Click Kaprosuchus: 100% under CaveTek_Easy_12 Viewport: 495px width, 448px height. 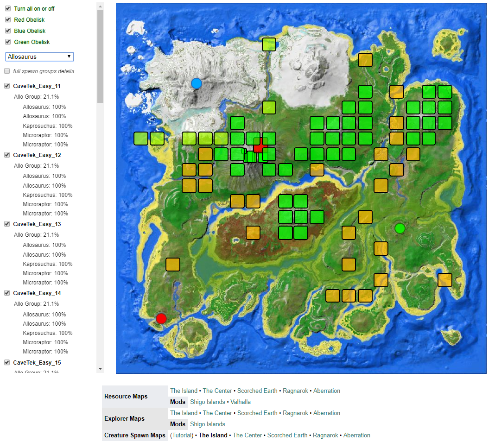[48, 195]
